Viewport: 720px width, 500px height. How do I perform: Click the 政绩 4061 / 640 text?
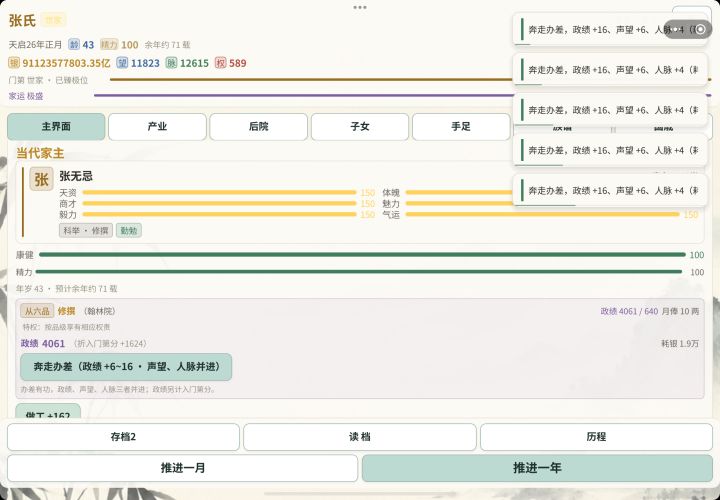629,311
